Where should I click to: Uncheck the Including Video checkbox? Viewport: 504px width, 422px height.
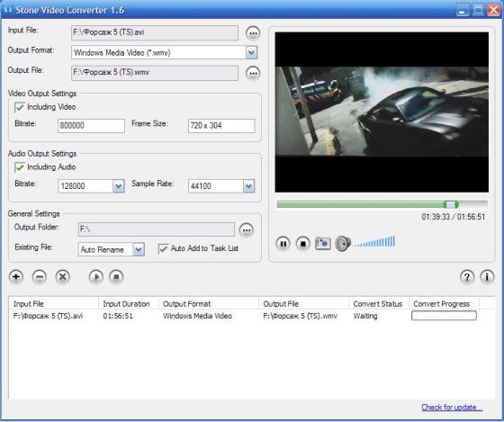[x=20, y=107]
